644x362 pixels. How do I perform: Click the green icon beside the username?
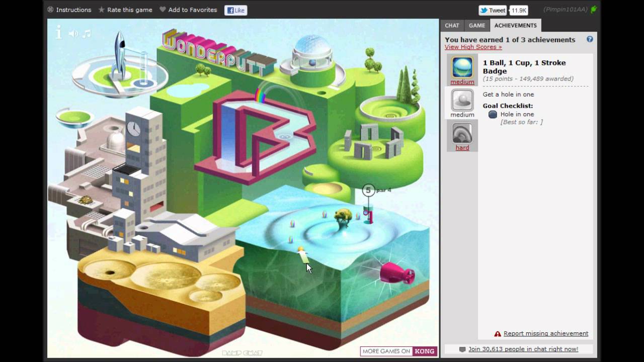[594, 10]
